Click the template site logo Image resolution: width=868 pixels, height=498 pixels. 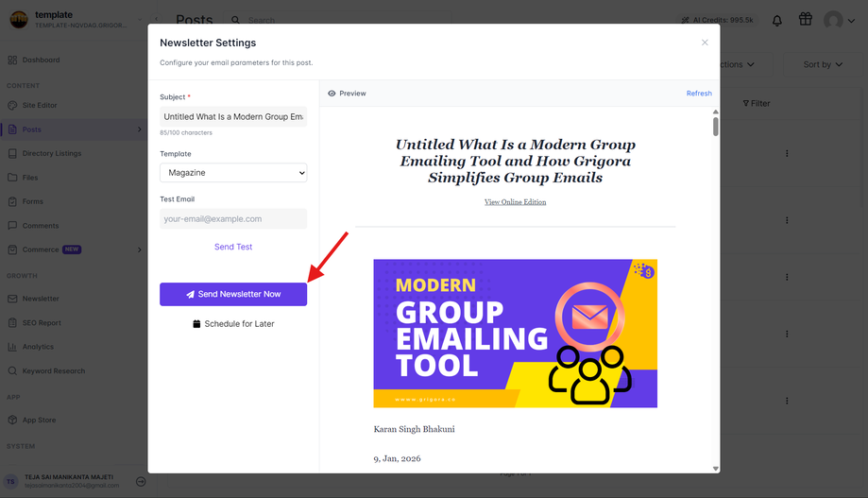click(19, 20)
